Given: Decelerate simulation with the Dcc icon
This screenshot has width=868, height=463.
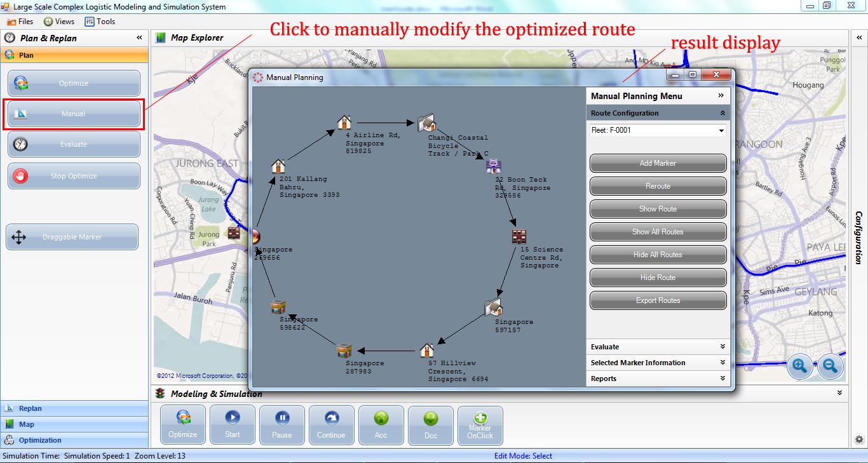Looking at the screenshot, I should 430,425.
